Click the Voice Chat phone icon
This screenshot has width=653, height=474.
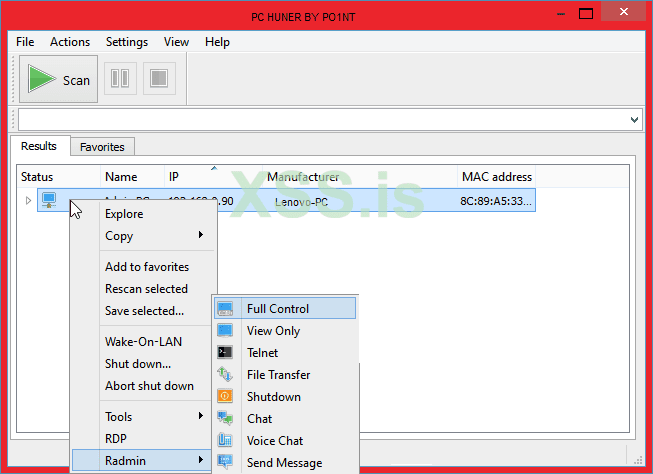pyautogui.click(x=225, y=440)
